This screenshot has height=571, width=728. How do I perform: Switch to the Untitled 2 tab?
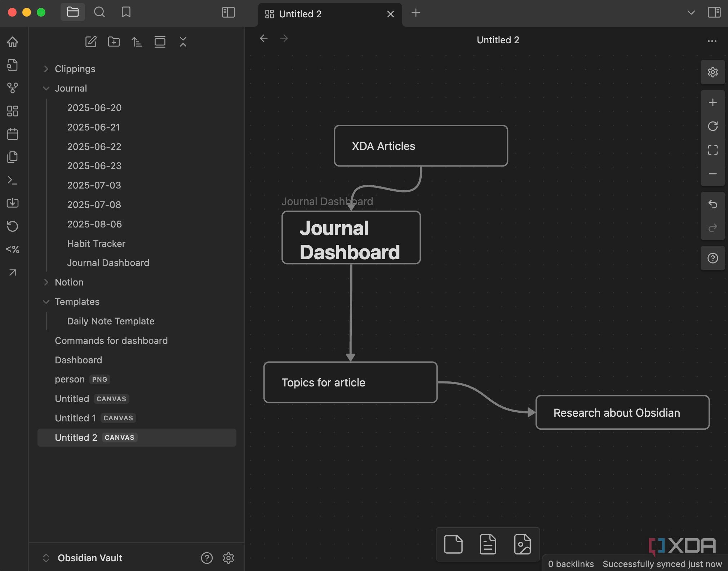tap(330, 14)
